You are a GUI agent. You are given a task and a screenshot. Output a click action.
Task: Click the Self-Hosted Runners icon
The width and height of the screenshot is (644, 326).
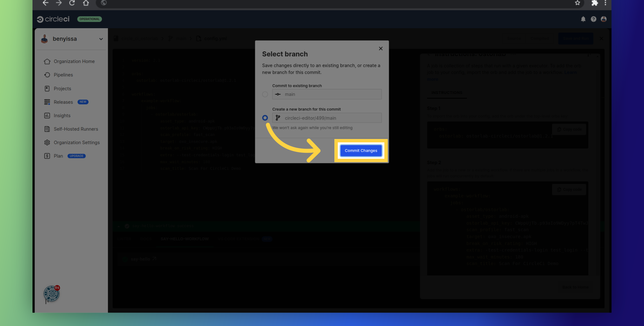[47, 129]
